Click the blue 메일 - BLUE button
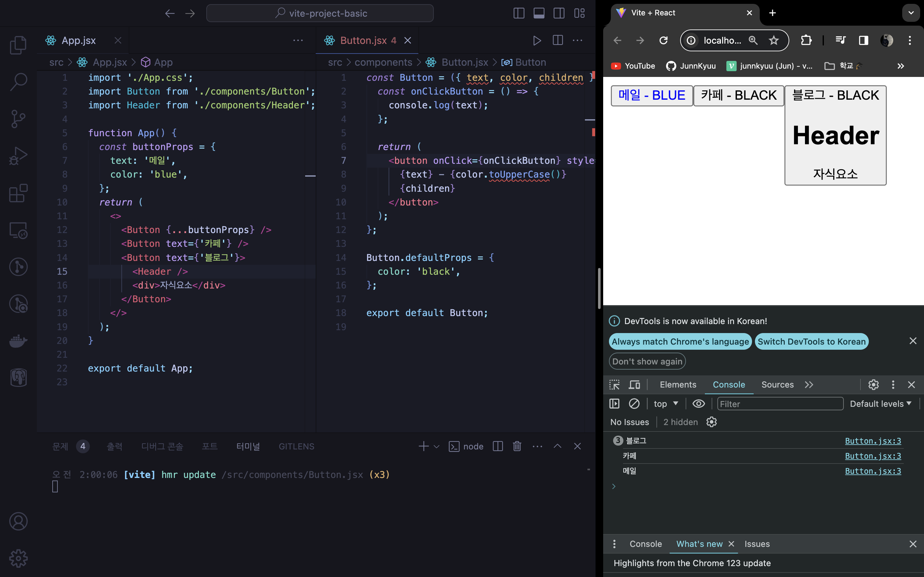 point(651,96)
